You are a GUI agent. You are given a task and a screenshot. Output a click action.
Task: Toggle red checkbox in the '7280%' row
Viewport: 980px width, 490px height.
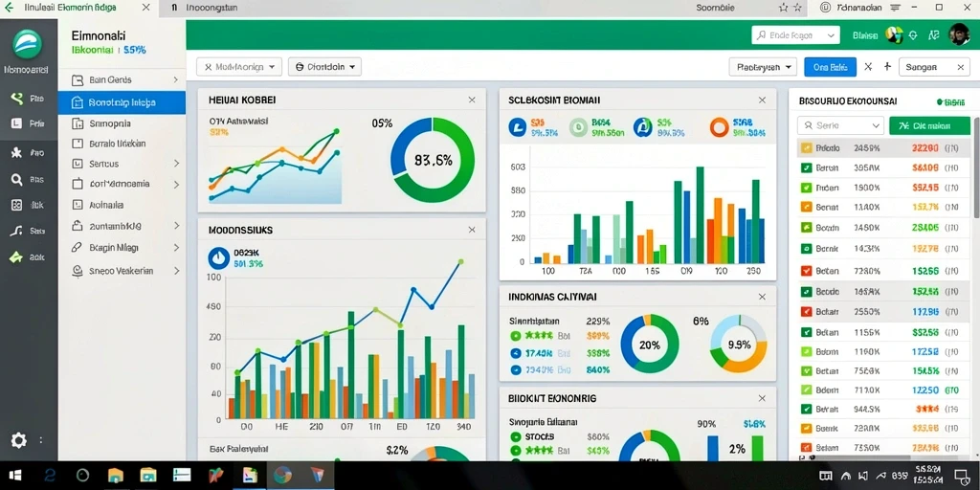click(x=806, y=271)
